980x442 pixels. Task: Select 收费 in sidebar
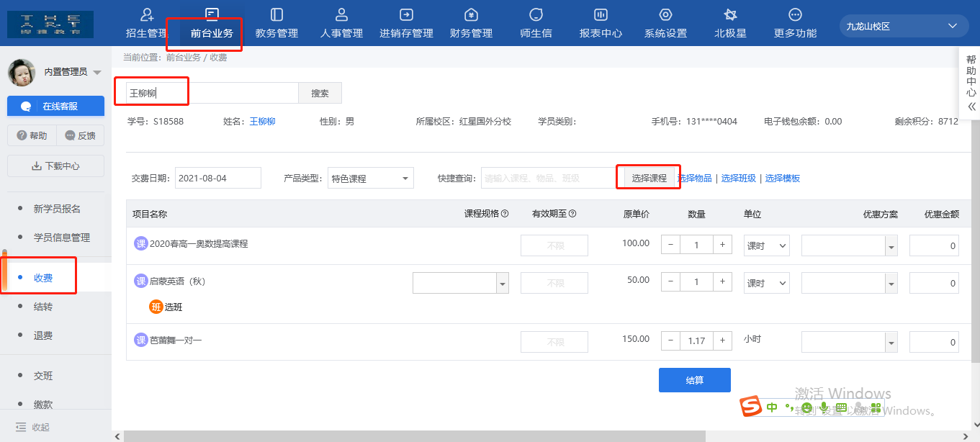[x=43, y=278]
